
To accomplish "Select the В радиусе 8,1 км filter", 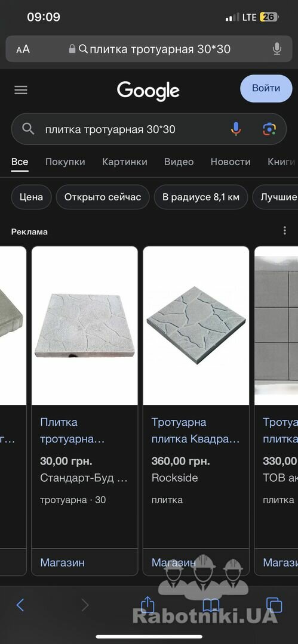I will point(201,197).
